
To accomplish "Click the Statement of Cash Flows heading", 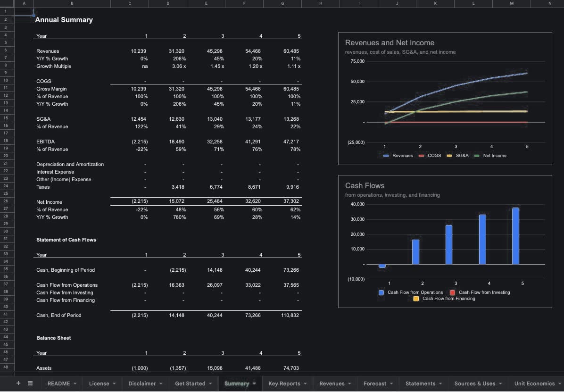I will coord(66,240).
